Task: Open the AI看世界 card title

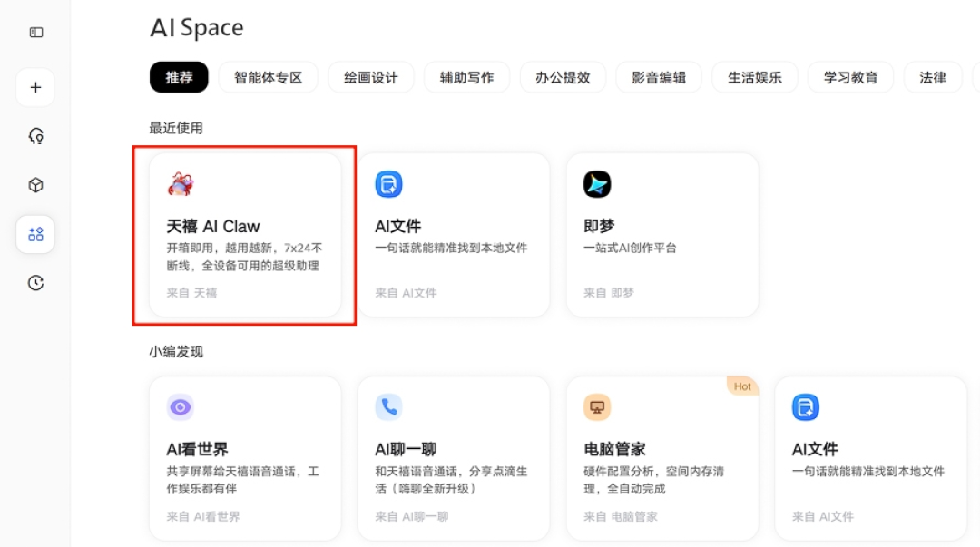Action: click(197, 449)
